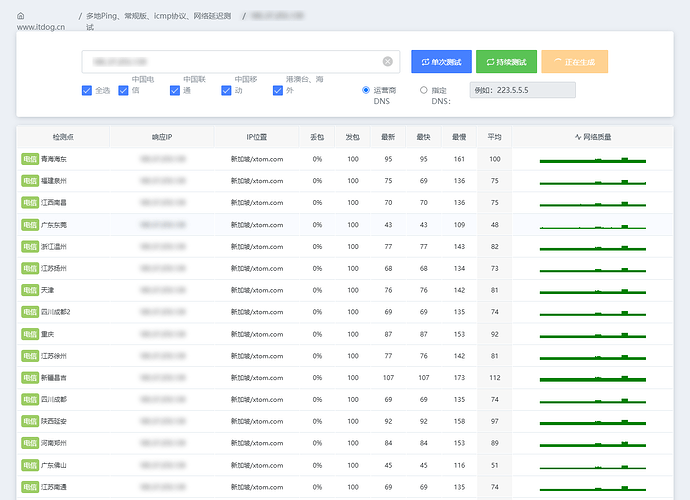Click 电信 badge on 新疆昌吉 row
The height and width of the screenshot is (500, 690).
pos(30,378)
